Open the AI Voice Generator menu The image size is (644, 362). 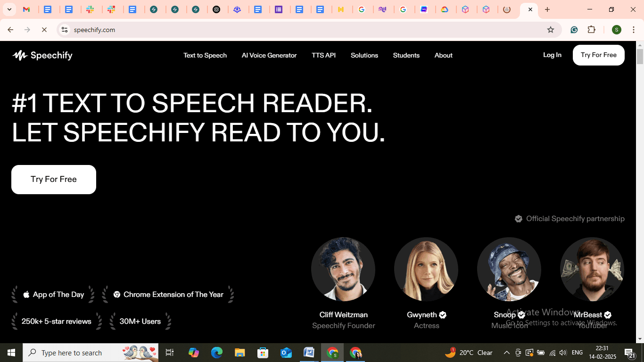(269, 55)
